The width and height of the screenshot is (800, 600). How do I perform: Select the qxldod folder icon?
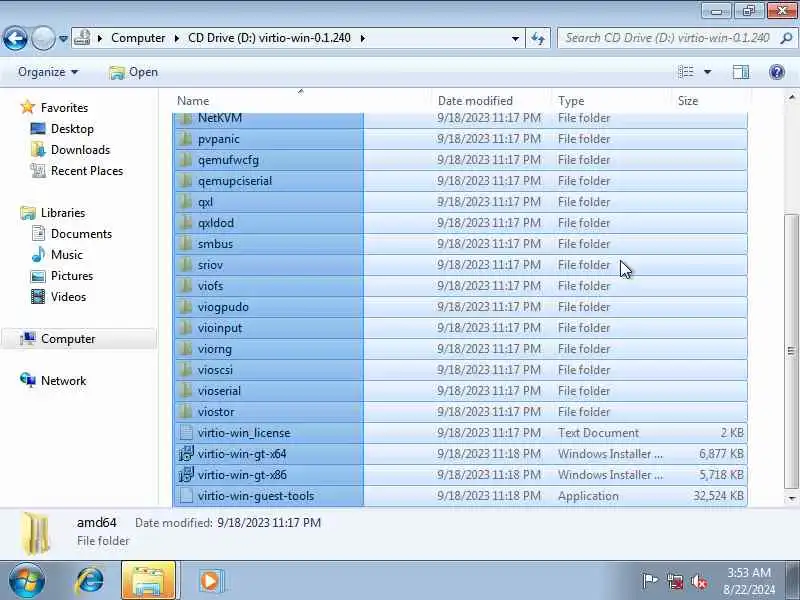click(x=186, y=223)
